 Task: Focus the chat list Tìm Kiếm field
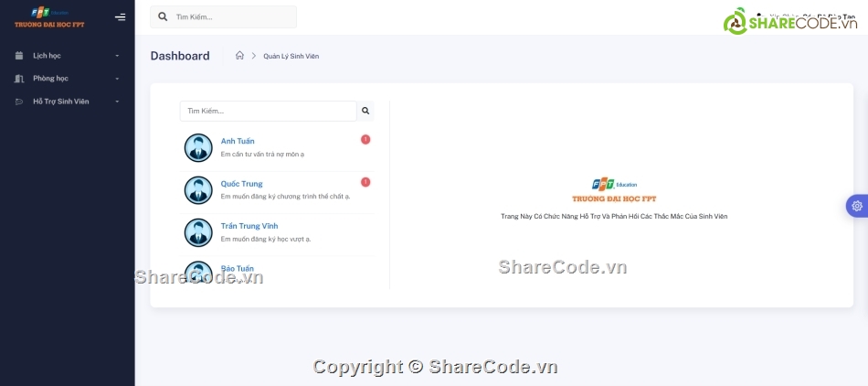pyautogui.click(x=269, y=111)
